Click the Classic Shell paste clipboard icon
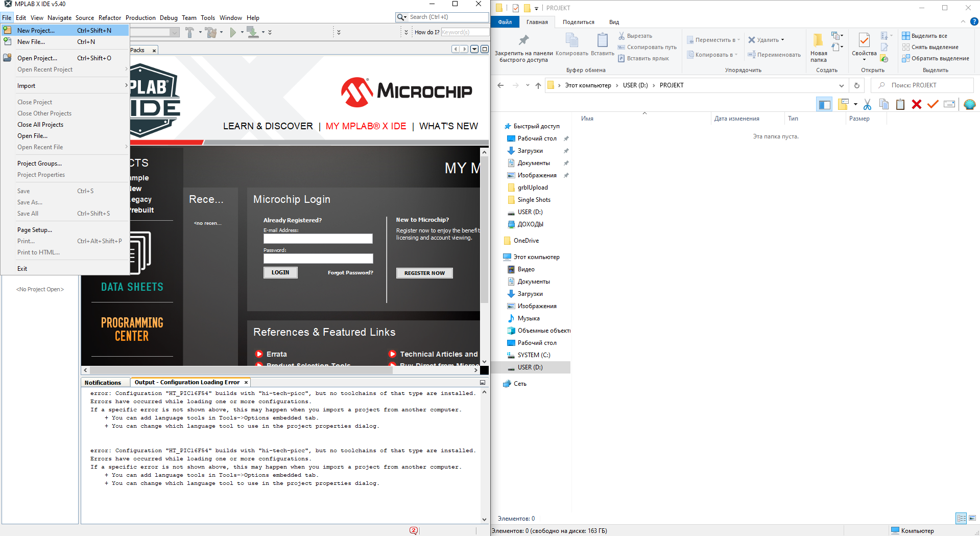980x536 pixels. [x=900, y=105]
